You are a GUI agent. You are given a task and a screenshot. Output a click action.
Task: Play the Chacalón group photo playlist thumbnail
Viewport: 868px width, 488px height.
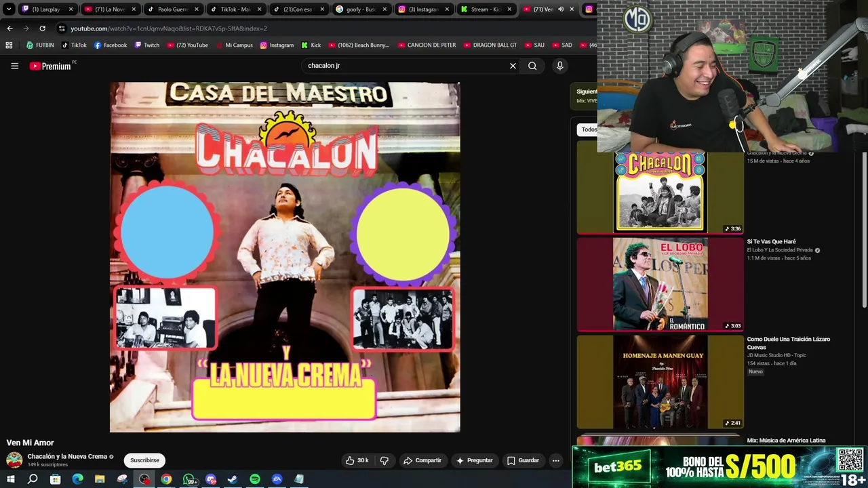pyautogui.click(x=660, y=192)
